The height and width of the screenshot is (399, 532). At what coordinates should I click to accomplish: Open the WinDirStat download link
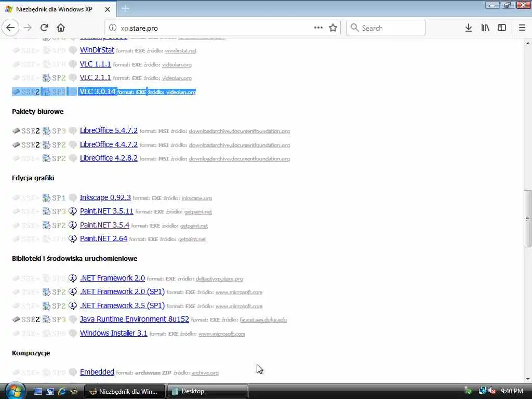97,50
